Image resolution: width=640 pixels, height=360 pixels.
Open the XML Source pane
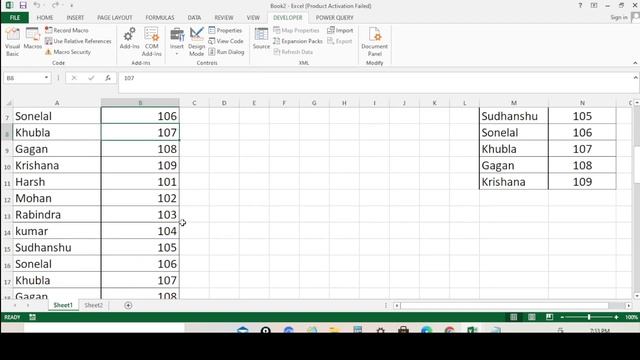tap(261, 39)
